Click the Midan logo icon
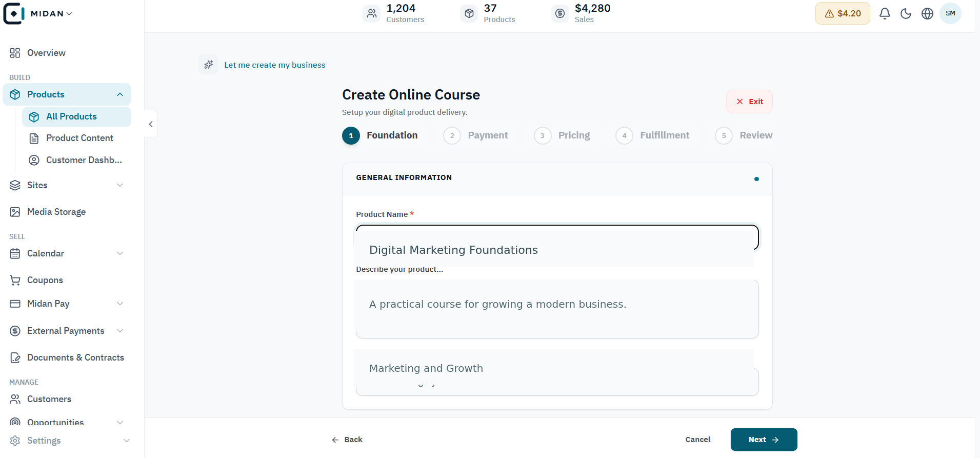980x458 pixels. [13, 13]
